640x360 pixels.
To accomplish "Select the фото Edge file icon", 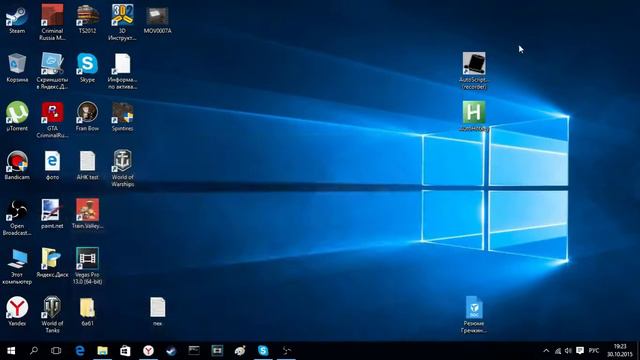I will (x=52, y=166).
